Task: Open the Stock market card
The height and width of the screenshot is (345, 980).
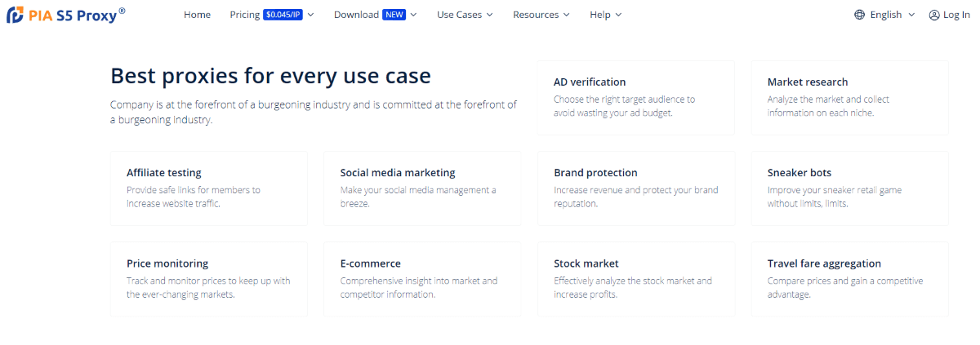Action: [x=636, y=279]
